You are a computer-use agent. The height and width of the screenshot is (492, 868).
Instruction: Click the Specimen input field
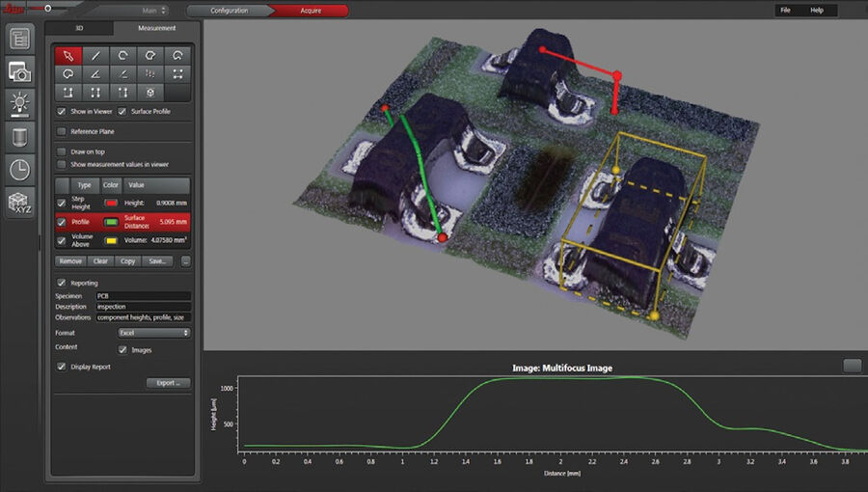coord(144,296)
